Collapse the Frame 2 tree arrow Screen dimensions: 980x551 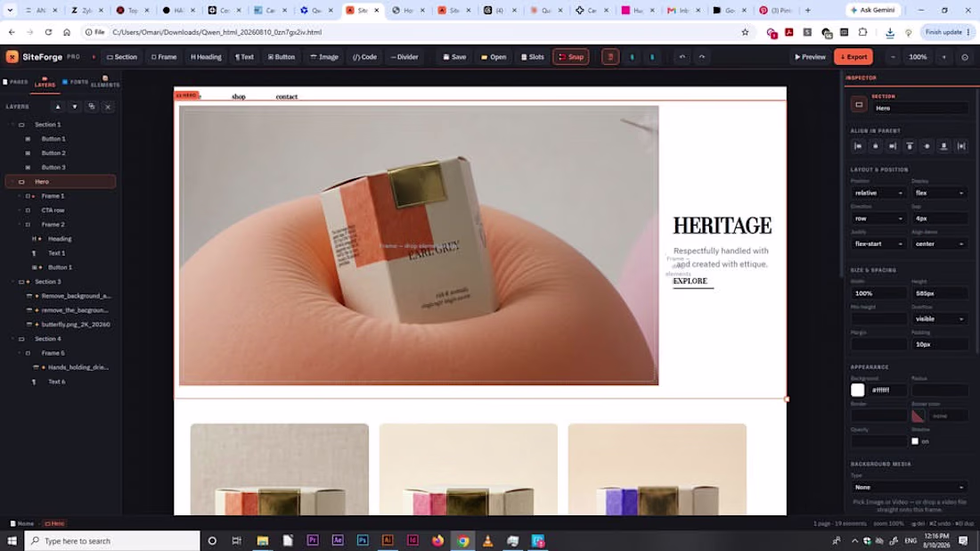(20, 225)
